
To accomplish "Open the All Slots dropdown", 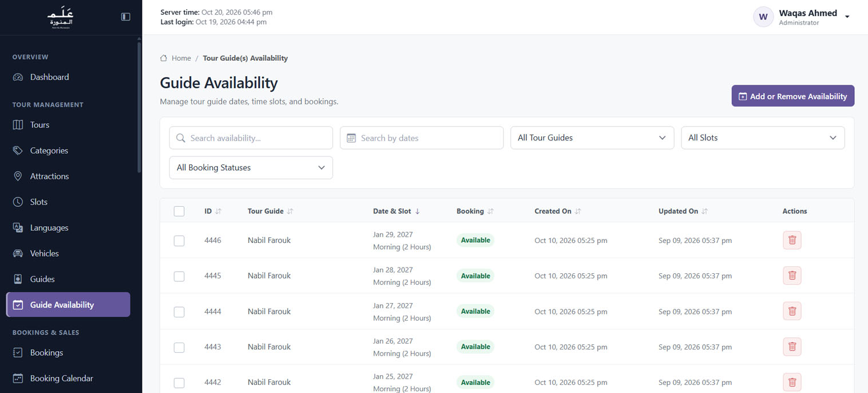I will tap(763, 138).
